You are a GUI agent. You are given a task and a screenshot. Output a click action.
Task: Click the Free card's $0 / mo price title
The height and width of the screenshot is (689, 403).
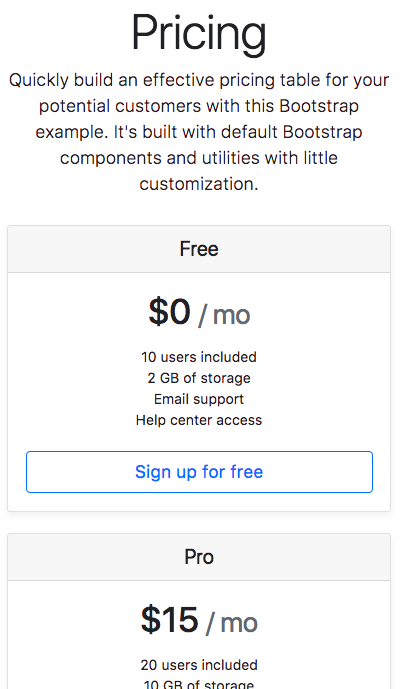(199, 312)
